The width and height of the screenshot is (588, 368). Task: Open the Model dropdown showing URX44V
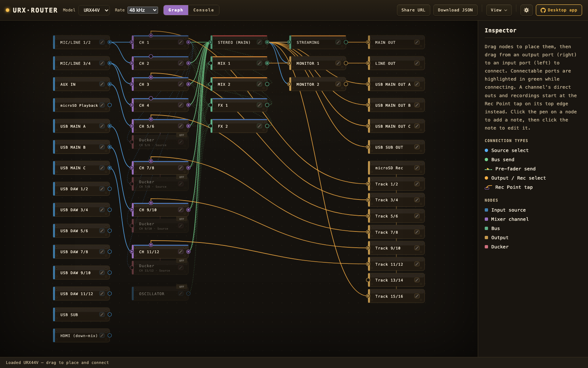pyautogui.click(x=94, y=10)
